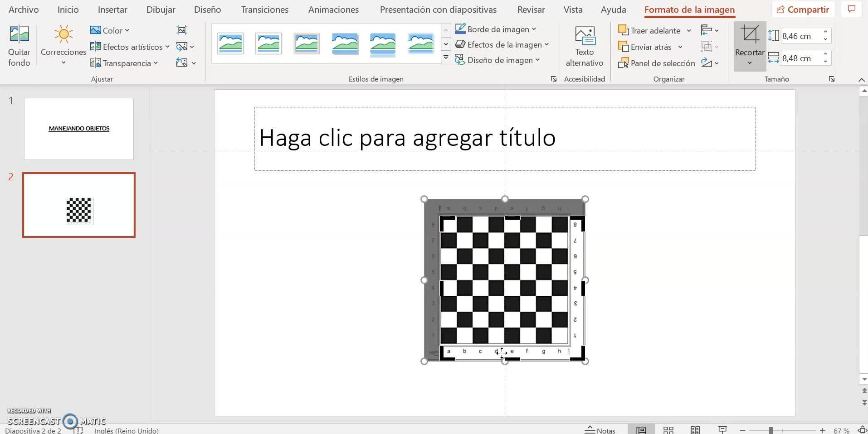868x434 pixels.
Task: Open the Presentación con diapositivas tab
Action: pyautogui.click(x=438, y=10)
